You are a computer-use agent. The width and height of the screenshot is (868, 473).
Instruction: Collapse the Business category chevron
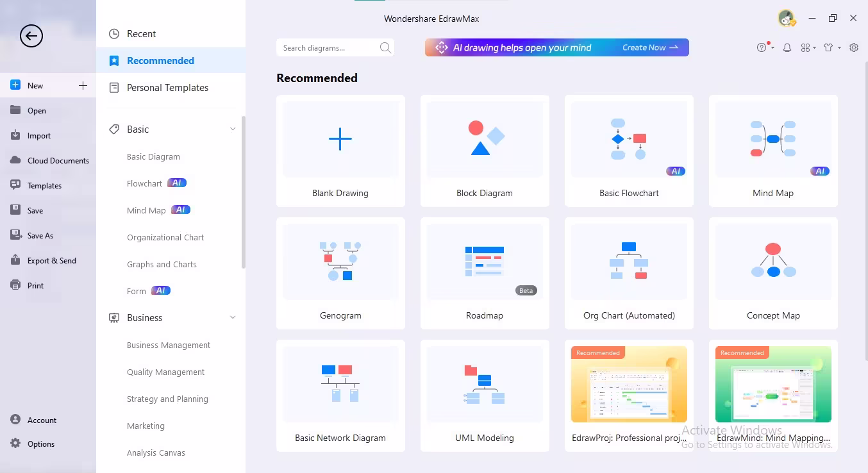pos(233,318)
